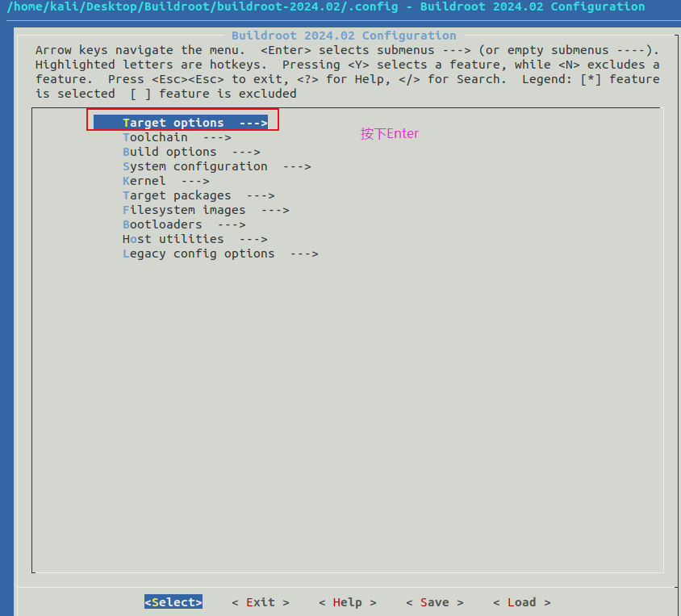Screen dimensions: 681x616
Task: Open the Bootloaders submenu
Action: coord(184,224)
